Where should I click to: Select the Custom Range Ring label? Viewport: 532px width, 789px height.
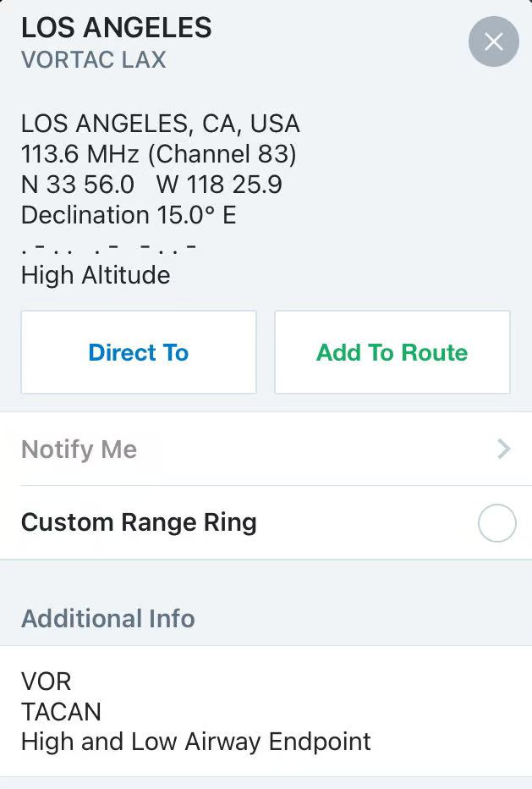pyautogui.click(x=139, y=522)
